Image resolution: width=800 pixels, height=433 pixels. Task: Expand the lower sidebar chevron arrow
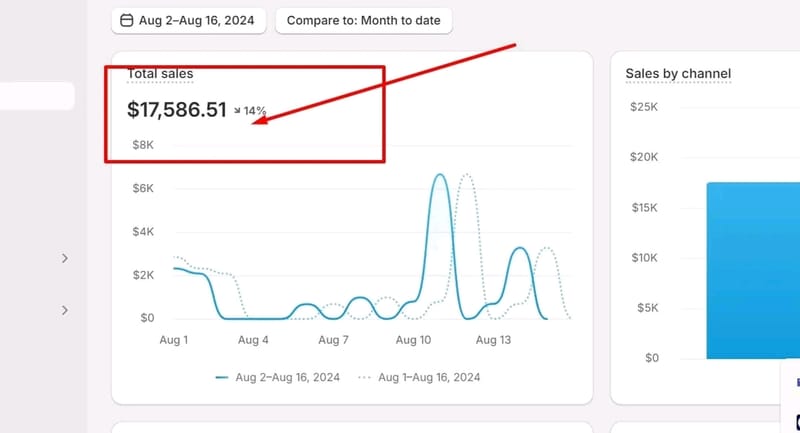click(65, 310)
